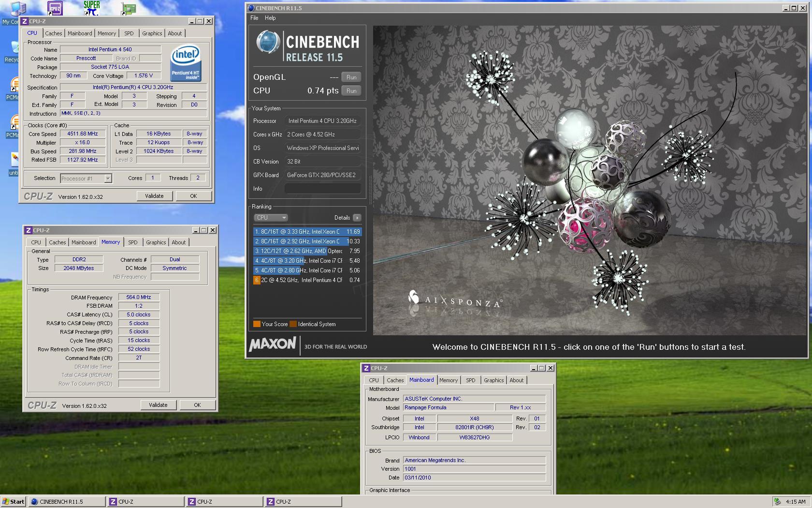
Task: Open the Cinebench Help menu
Action: pos(270,18)
